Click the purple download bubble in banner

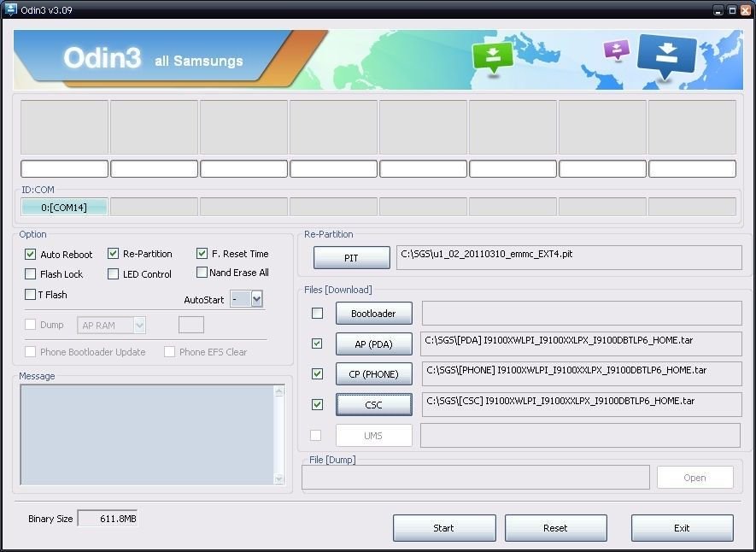[617, 50]
